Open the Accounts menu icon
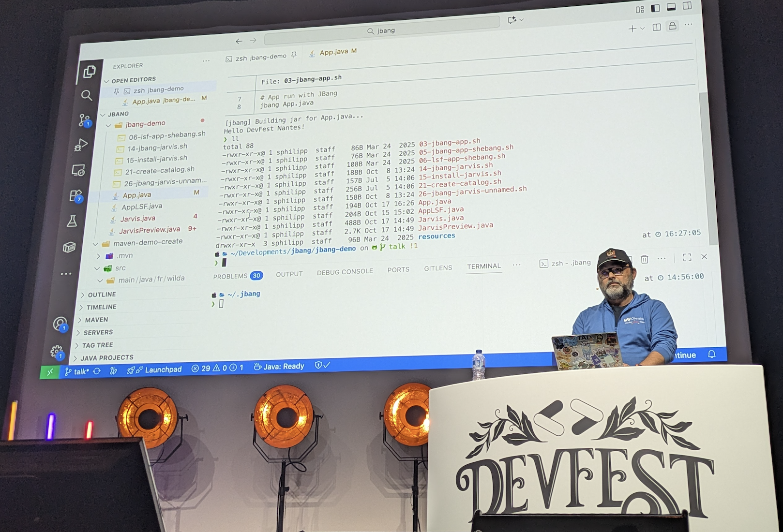This screenshot has width=783, height=532. [60, 324]
